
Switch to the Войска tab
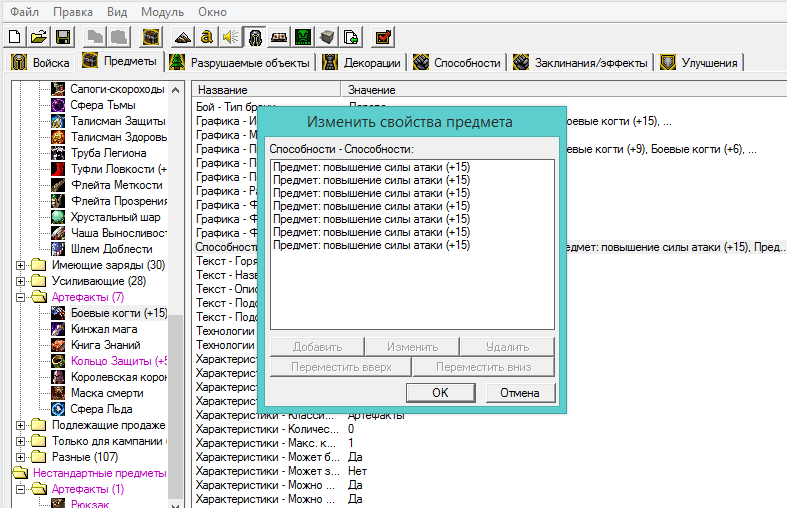click(x=41, y=63)
